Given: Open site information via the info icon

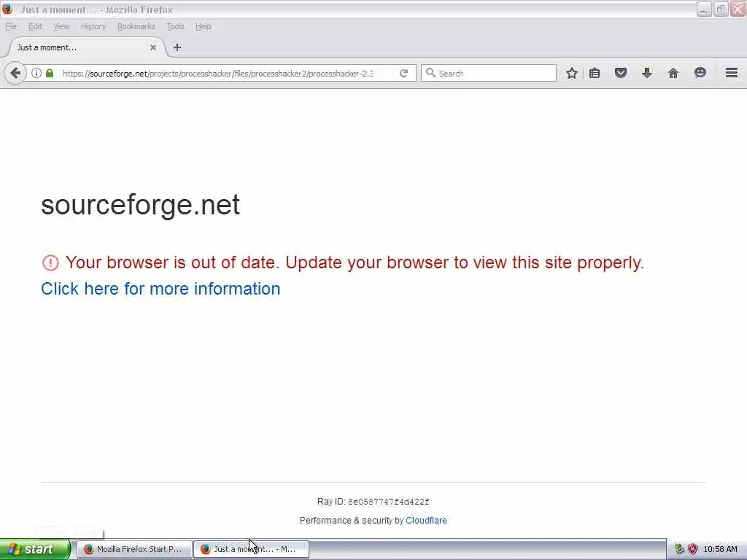Looking at the screenshot, I should point(36,74).
